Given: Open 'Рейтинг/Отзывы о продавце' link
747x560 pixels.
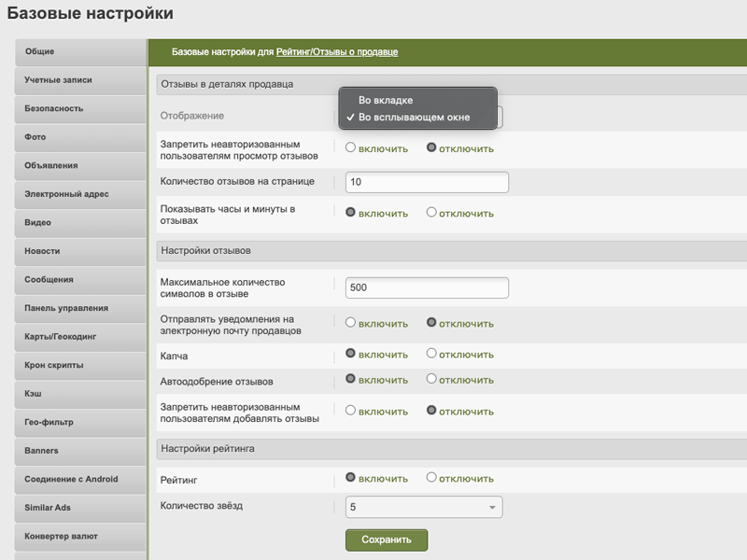Looking at the screenshot, I should (x=337, y=52).
